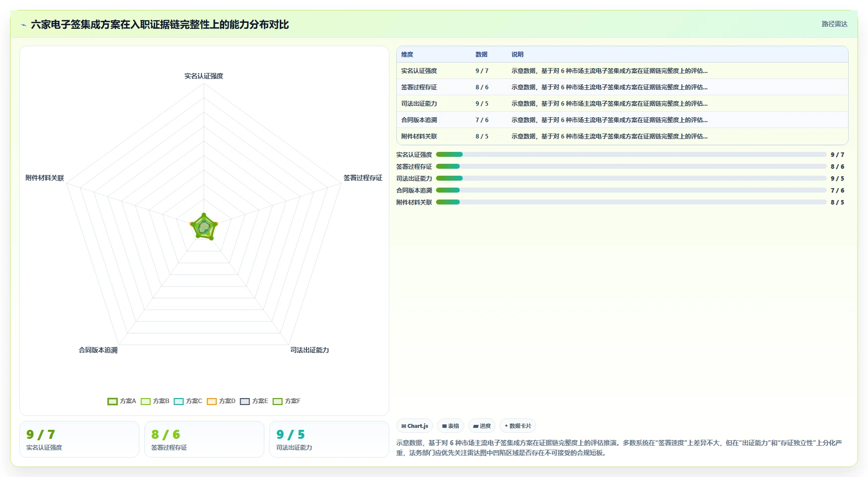
Task: Click the 进度 tag chip
Action: click(482, 426)
